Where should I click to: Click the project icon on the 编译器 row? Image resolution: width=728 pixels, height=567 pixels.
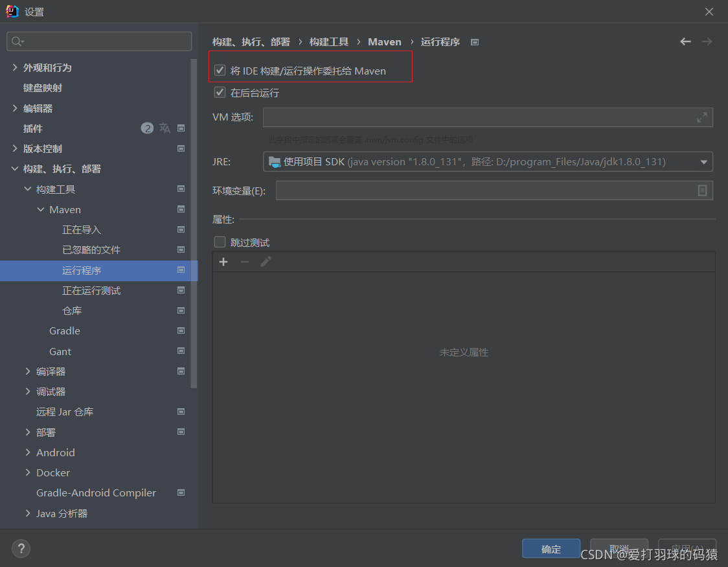click(x=181, y=371)
